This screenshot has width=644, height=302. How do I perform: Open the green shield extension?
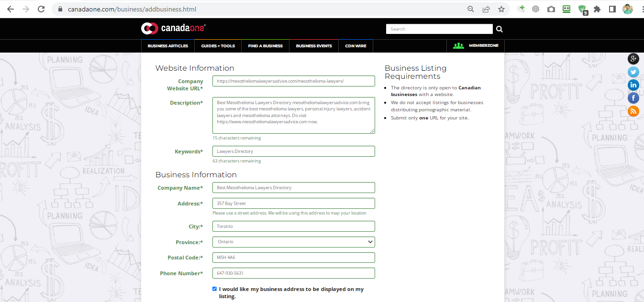coord(582,10)
